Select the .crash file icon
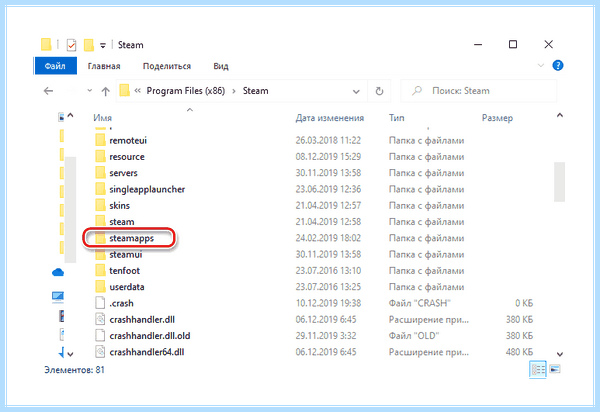The height and width of the screenshot is (412, 600). (100, 303)
